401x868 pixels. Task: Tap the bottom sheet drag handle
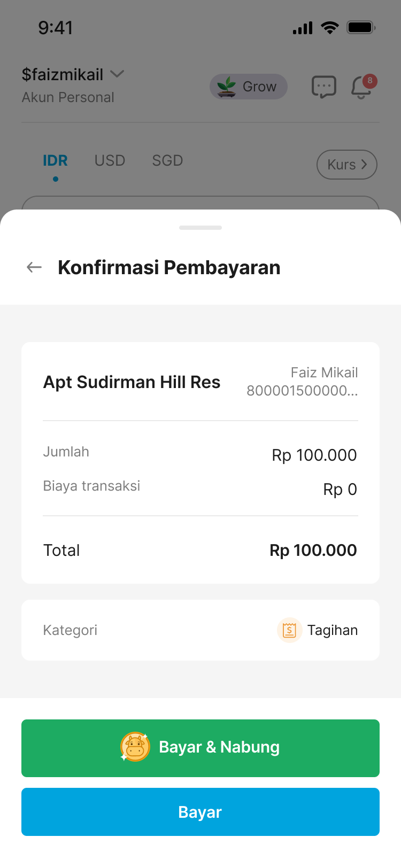200,228
